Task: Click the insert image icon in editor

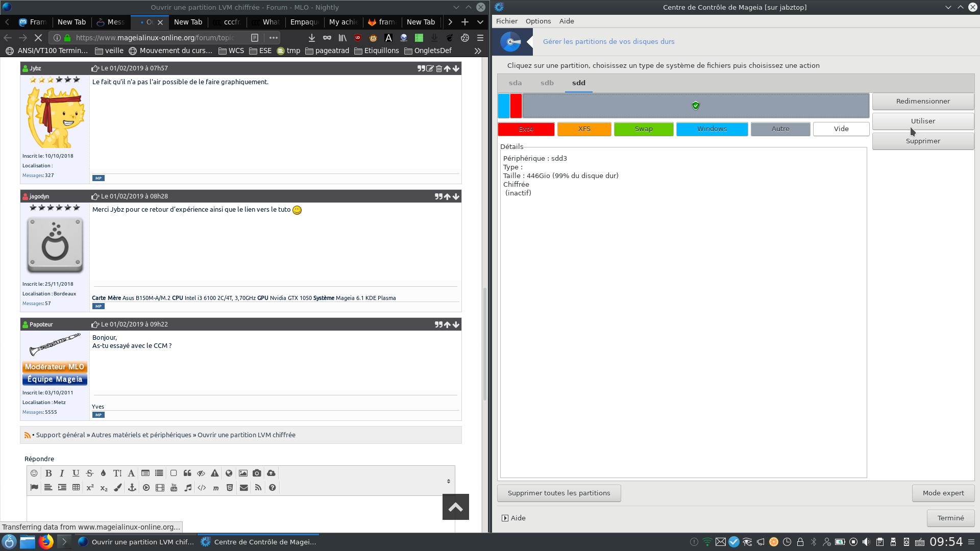Action: [243, 473]
